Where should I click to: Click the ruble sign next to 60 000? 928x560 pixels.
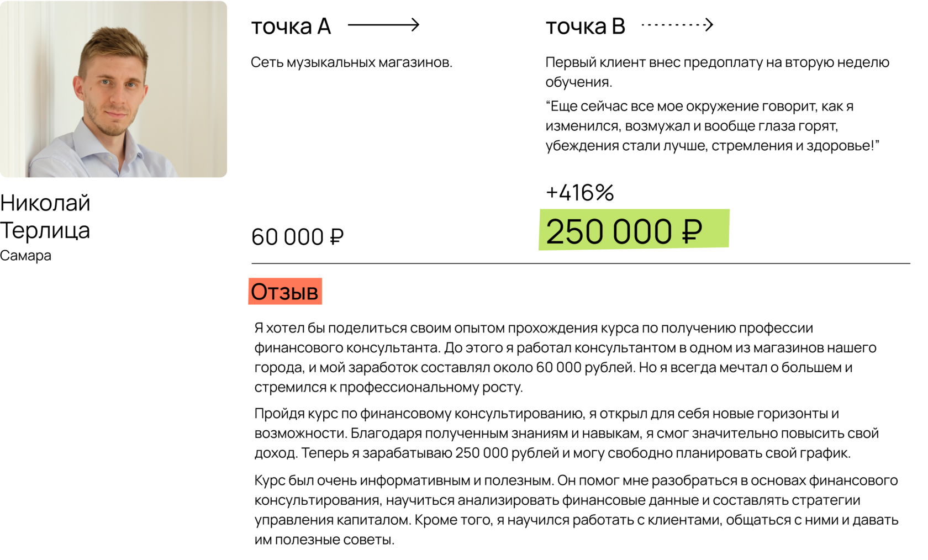(337, 237)
